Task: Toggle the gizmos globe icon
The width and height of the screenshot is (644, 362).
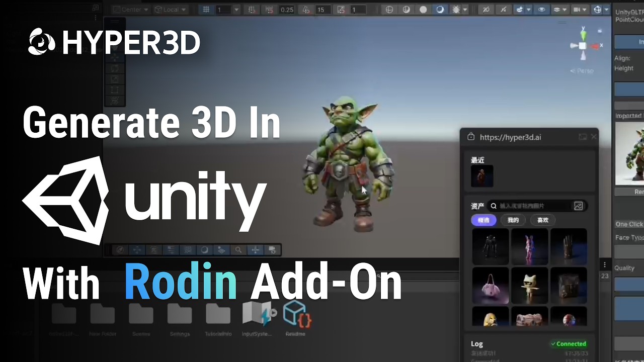Action: 597,9
